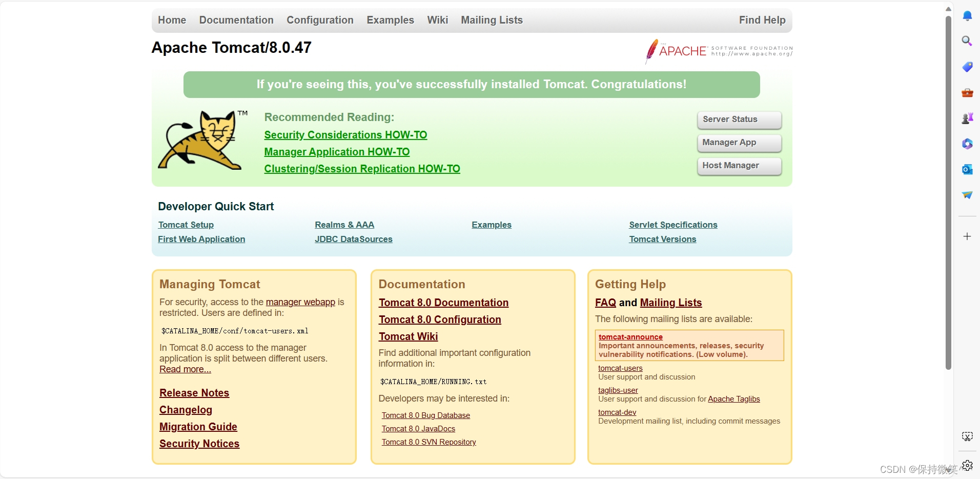980x479 pixels.
Task: Open Wiki in navigation bar
Action: pos(438,20)
